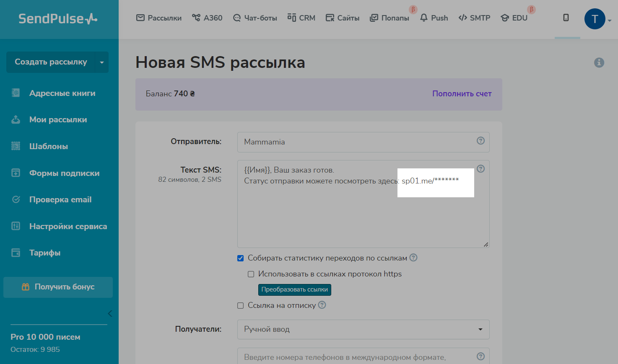The width and height of the screenshot is (618, 364).
Task: Click help icon next to Ссылка на отписку
Action: (x=322, y=305)
